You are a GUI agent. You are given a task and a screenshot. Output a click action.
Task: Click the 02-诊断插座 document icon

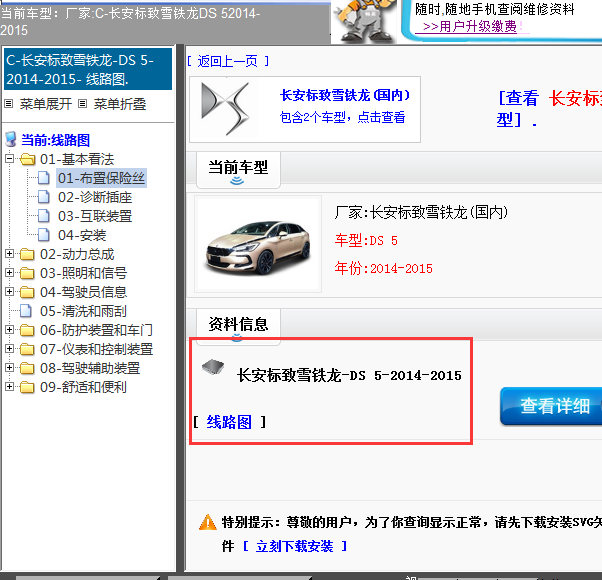(x=44, y=197)
